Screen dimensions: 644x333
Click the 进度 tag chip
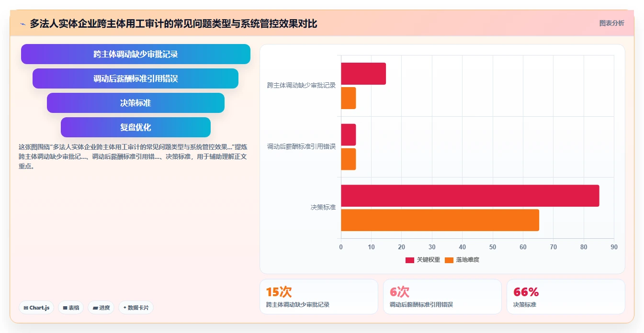coord(101,308)
